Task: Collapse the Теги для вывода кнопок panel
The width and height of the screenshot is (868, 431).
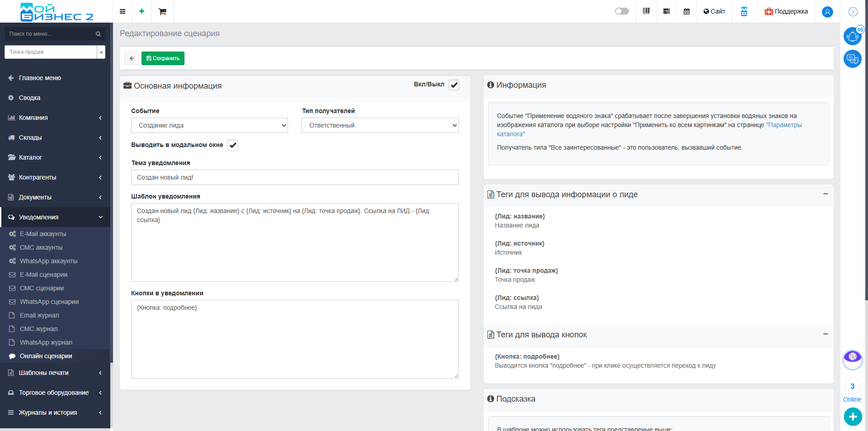Action: [825, 334]
